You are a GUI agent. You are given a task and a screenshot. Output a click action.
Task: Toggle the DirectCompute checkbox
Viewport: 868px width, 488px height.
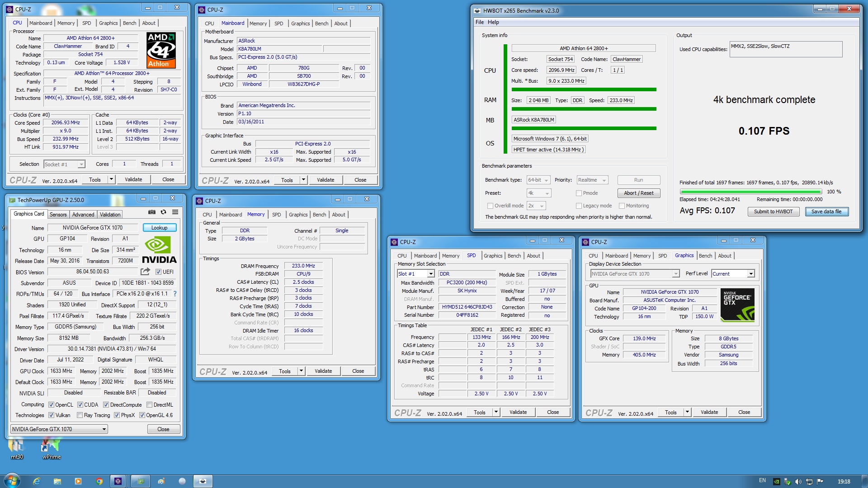(106, 405)
